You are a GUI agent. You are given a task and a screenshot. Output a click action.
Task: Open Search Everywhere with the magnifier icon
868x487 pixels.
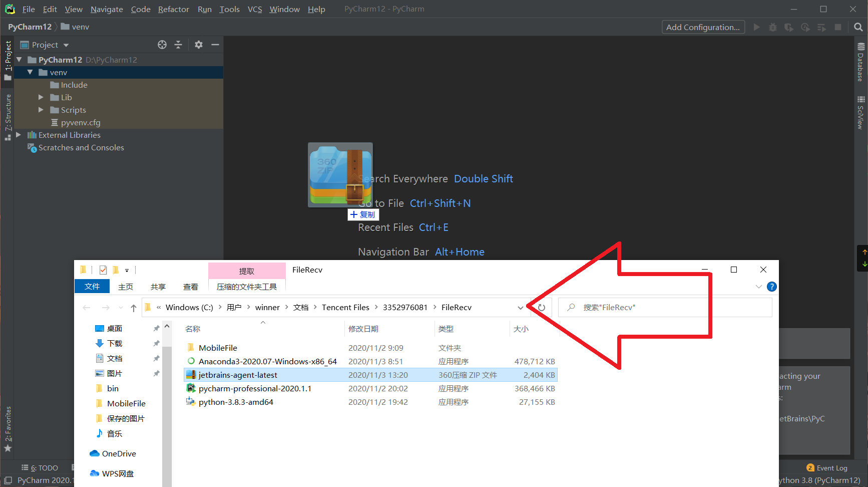coord(858,27)
